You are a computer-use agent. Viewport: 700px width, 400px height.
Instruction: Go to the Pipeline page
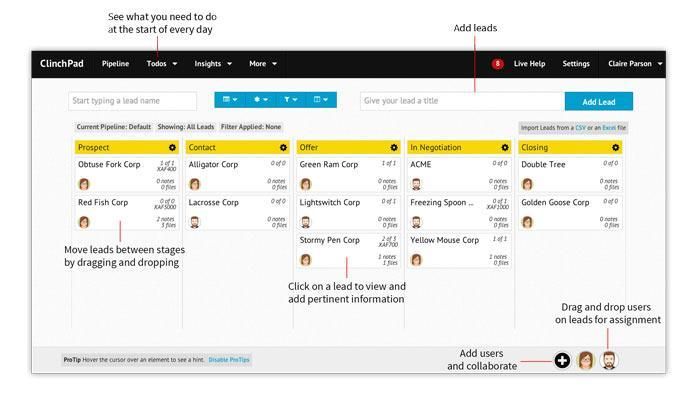coord(115,64)
